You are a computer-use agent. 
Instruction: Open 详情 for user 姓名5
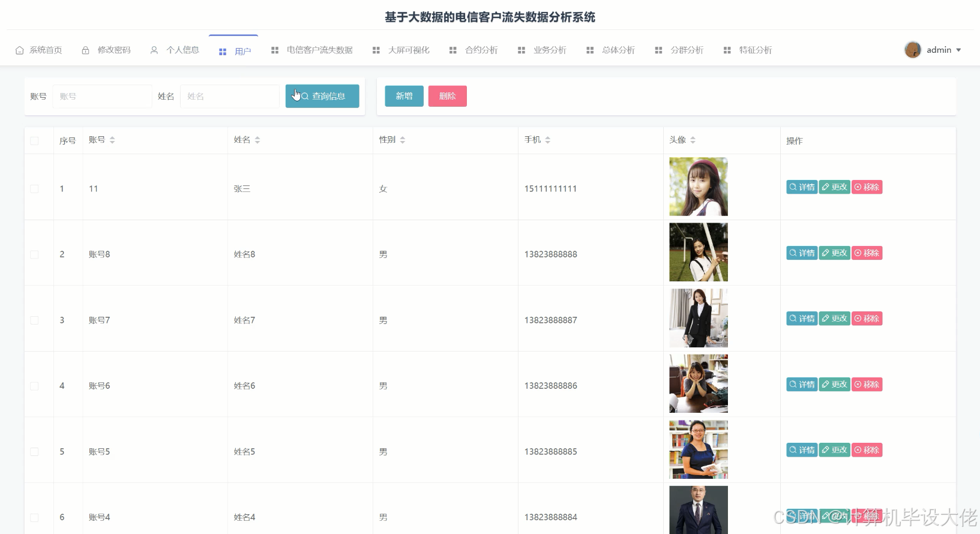click(x=802, y=450)
